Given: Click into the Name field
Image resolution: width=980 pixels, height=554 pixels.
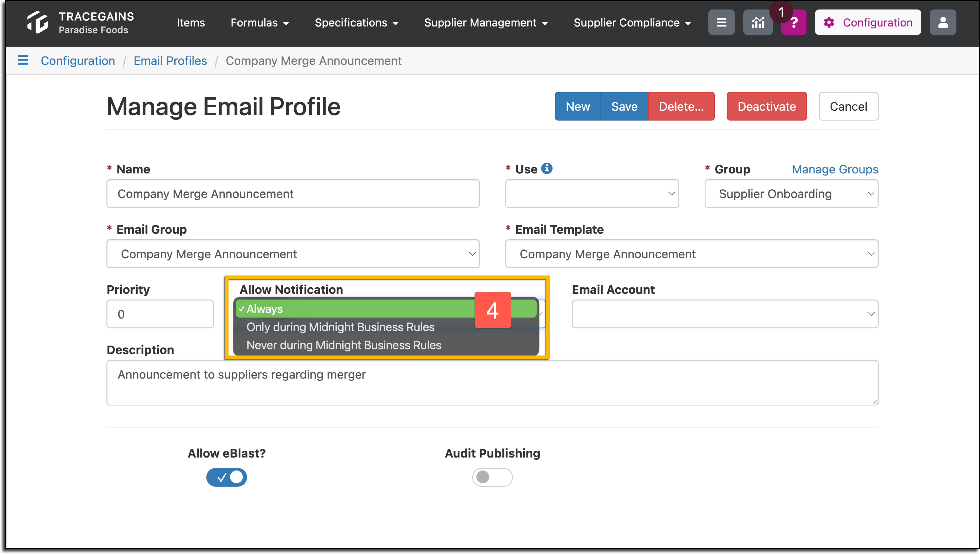Looking at the screenshot, I should (x=293, y=193).
